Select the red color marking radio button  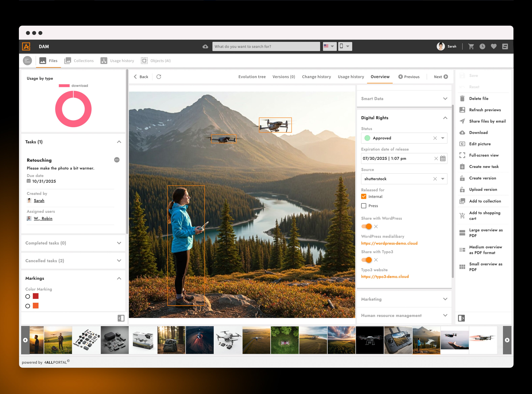point(28,297)
